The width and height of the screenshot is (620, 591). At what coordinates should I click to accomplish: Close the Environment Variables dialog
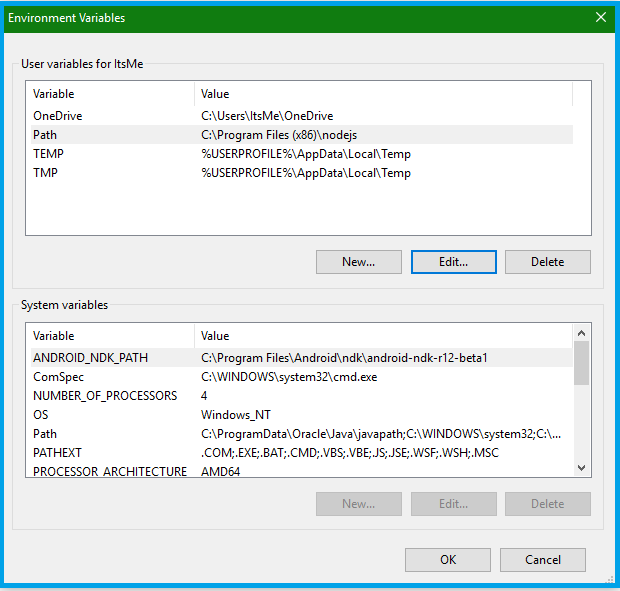pyautogui.click(x=601, y=17)
